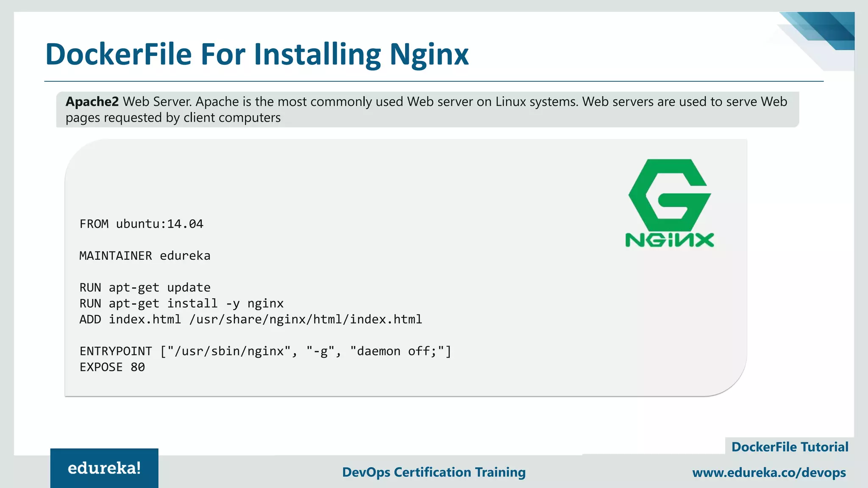Image resolution: width=868 pixels, height=488 pixels.
Task: Click the DockerFile Tutorial label
Action: 790,447
